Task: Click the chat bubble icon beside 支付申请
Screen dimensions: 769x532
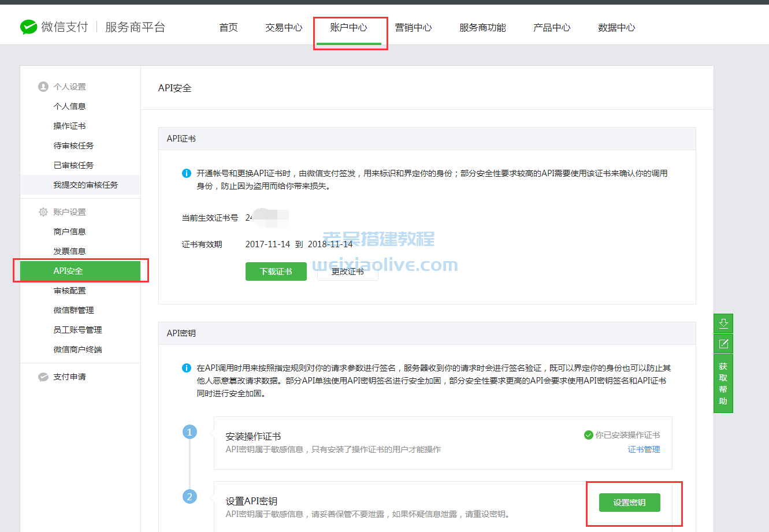Action: pos(43,377)
